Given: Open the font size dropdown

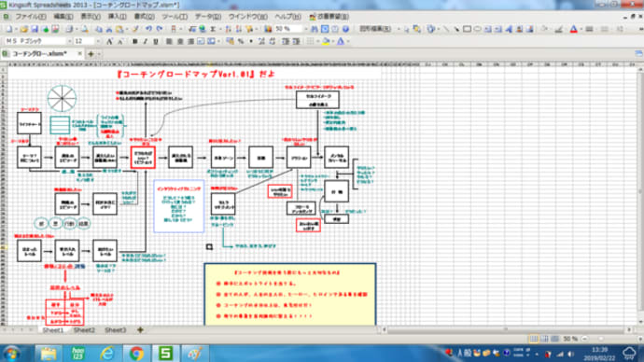Looking at the screenshot, I should tap(98, 41).
